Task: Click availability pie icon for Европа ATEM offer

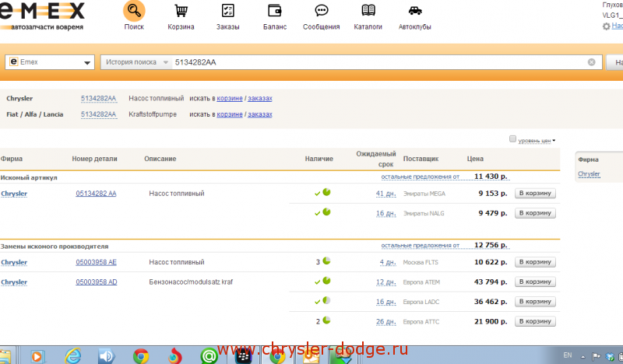Action: click(x=326, y=281)
